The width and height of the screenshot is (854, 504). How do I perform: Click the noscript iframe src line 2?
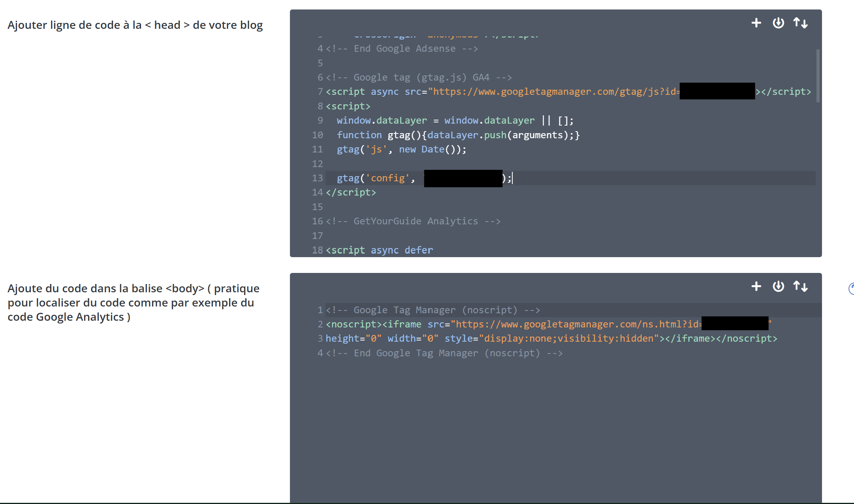[514, 325]
